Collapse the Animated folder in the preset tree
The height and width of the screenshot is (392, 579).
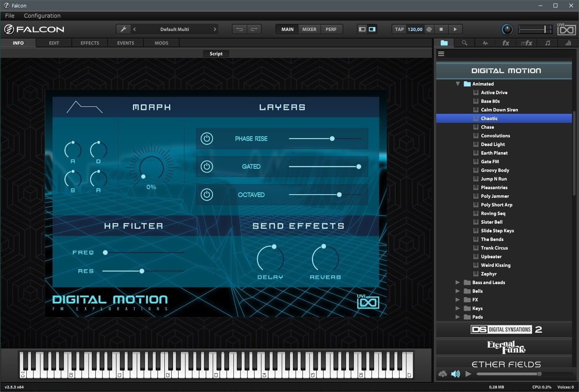[457, 84]
